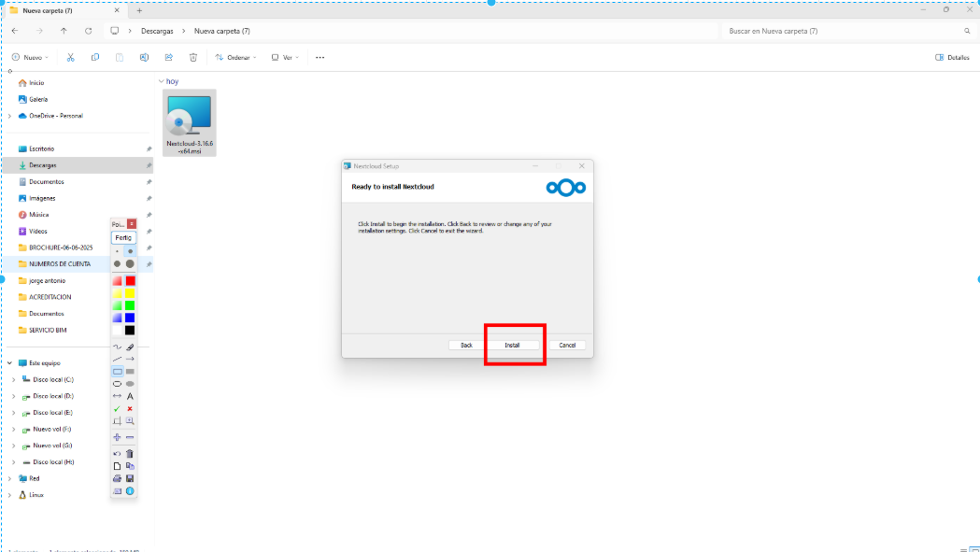The height and width of the screenshot is (552, 980).
Task: Click Back button in Nextcloud Setup
Action: [466, 345]
